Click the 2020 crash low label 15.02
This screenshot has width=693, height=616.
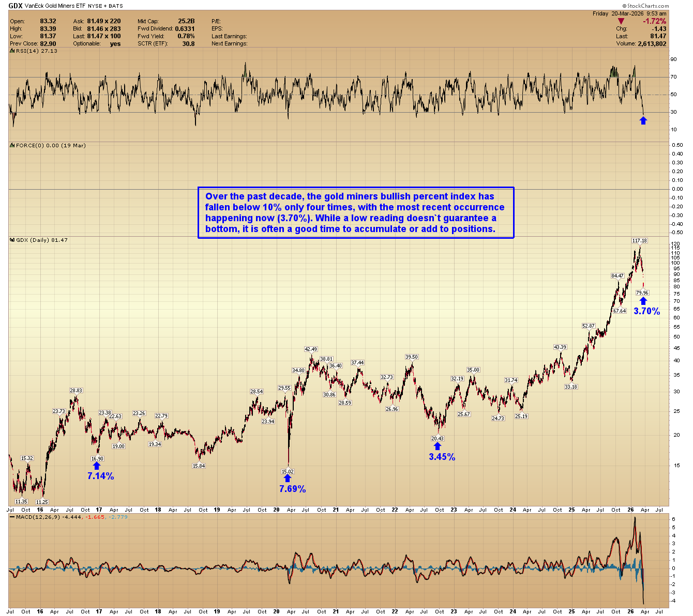point(288,471)
